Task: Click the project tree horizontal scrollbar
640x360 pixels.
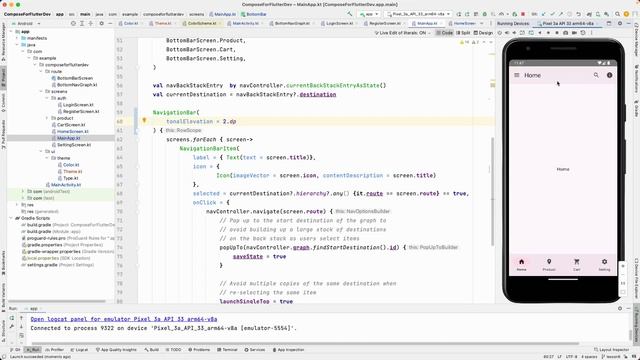Action: (x=57, y=301)
